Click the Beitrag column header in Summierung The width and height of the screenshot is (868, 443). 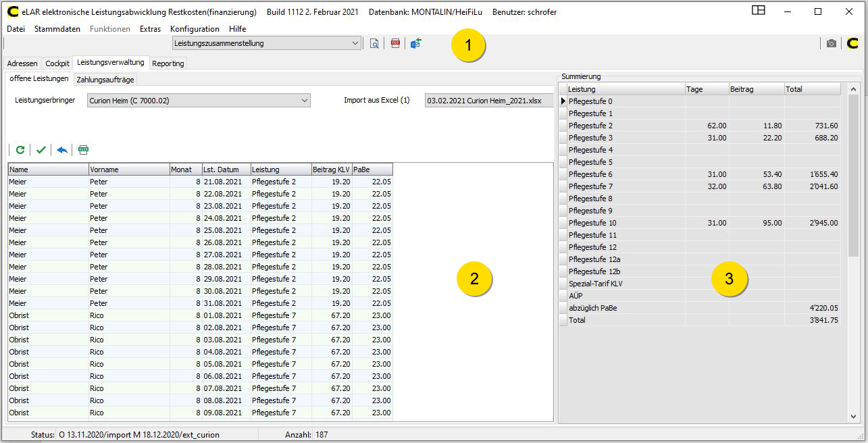(755, 89)
